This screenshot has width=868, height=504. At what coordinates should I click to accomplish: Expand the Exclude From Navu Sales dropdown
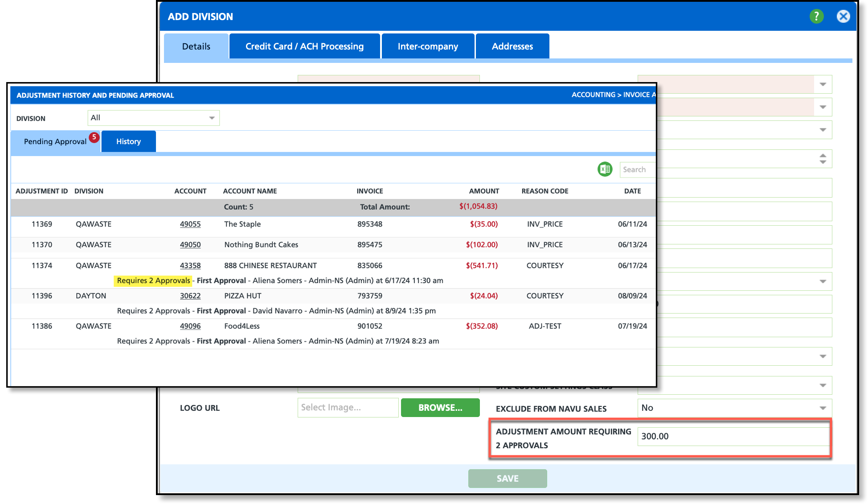pyautogui.click(x=823, y=408)
